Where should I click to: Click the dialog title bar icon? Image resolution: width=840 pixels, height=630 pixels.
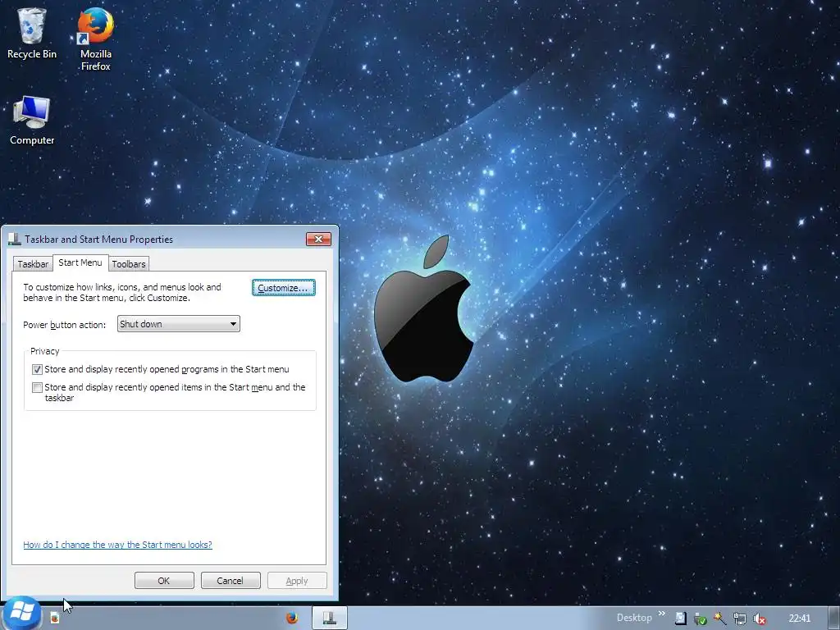pyautogui.click(x=15, y=239)
